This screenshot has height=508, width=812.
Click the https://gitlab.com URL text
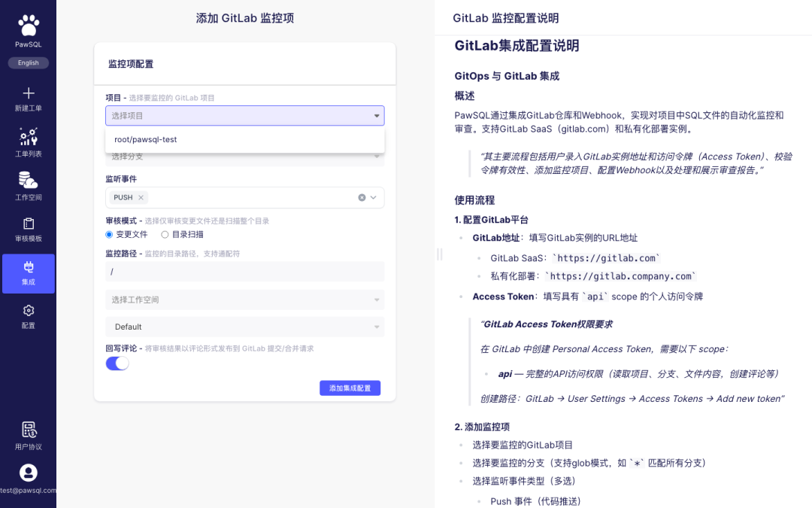pyautogui.click(x=607, y=258)
